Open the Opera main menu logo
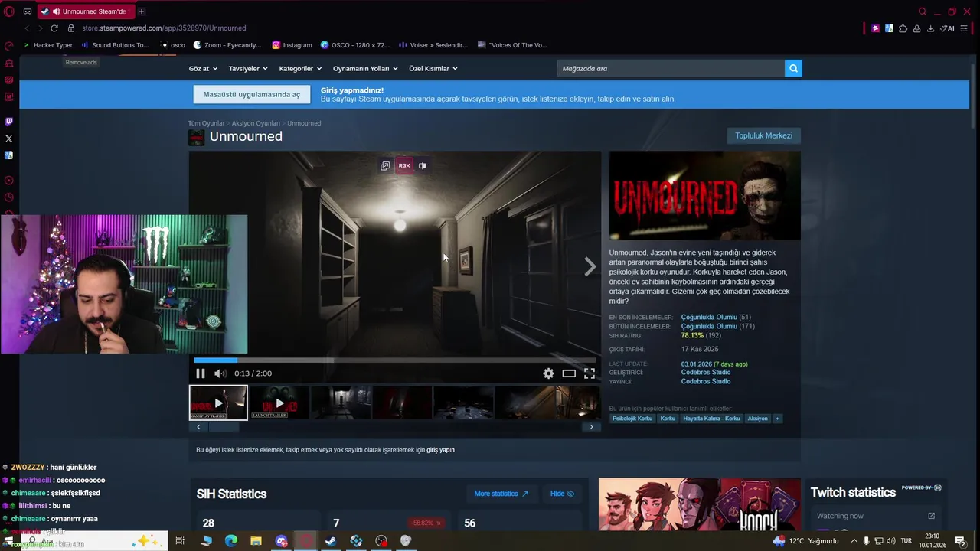Image resolution: width=980 pixels, height=551 pixels. 9,11
